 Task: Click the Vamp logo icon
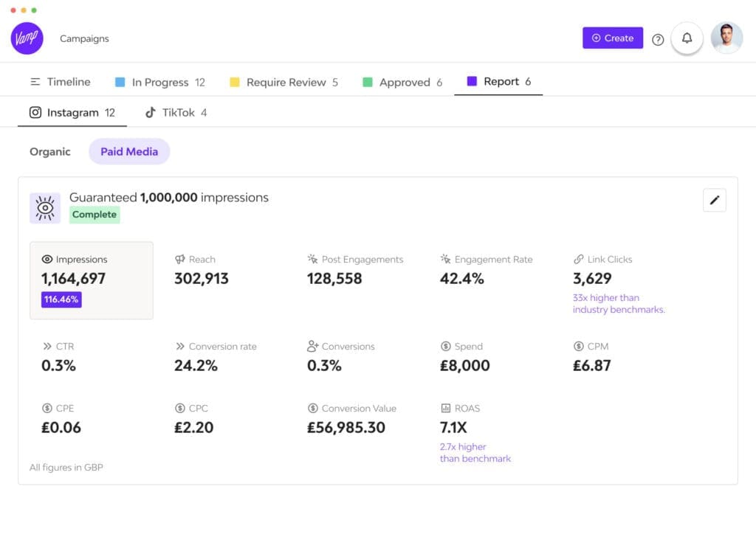point(27,38)
